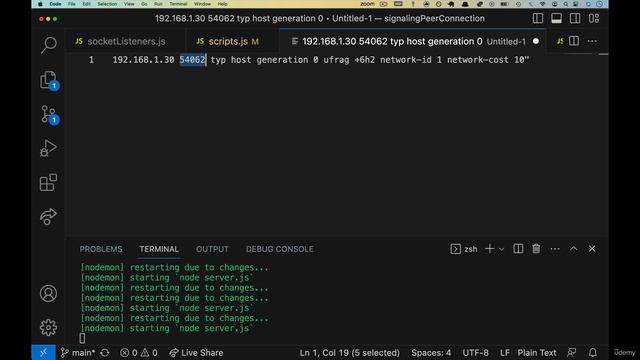The image size is (640, 360).
Task: Change the UTF-8 encoding
Action: 476,353
